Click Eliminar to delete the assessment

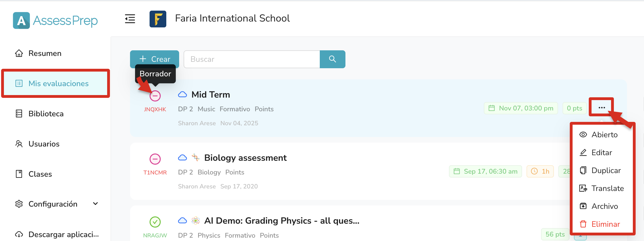605,224
